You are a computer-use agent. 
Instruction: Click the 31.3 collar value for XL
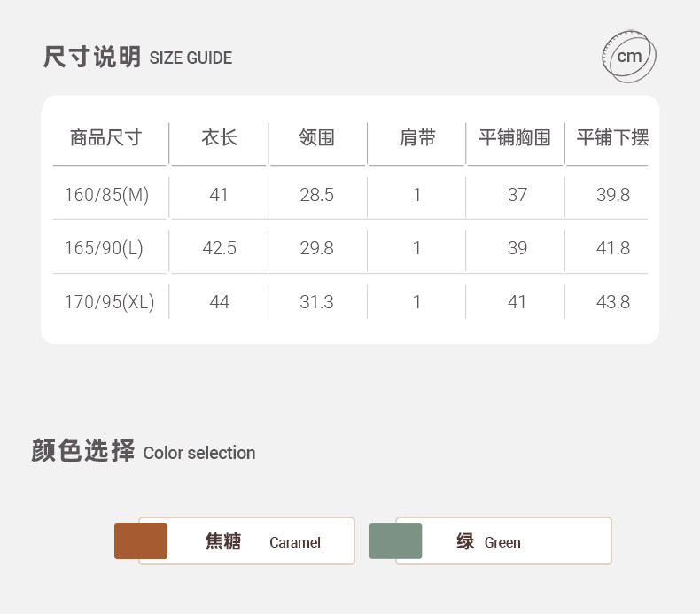click(316, 302)
